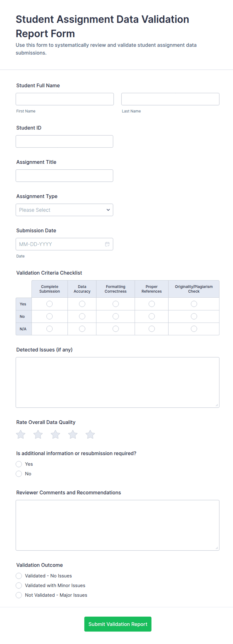Mark Data Accuracy as No
The image size is (233, 644).
tap(82, 316)
